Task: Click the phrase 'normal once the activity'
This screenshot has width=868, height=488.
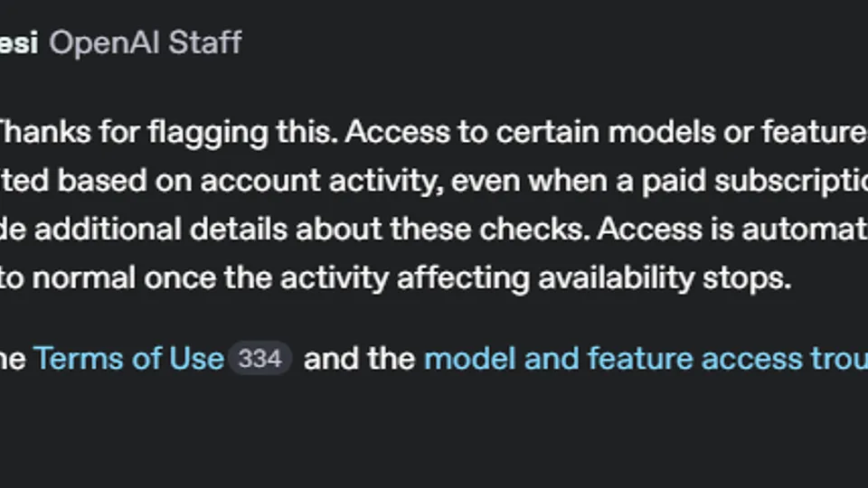Action: click(210, 277)
